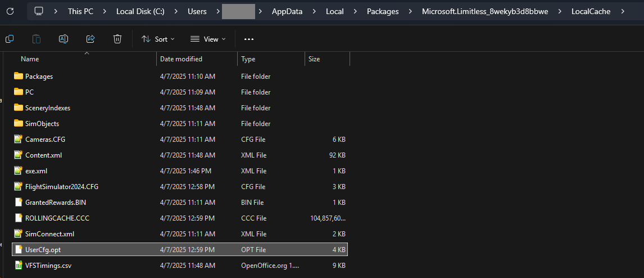The image size is (644, 278).
Task: Click the 92 KB size of Content.xml
Action: (x=337, y=155)
